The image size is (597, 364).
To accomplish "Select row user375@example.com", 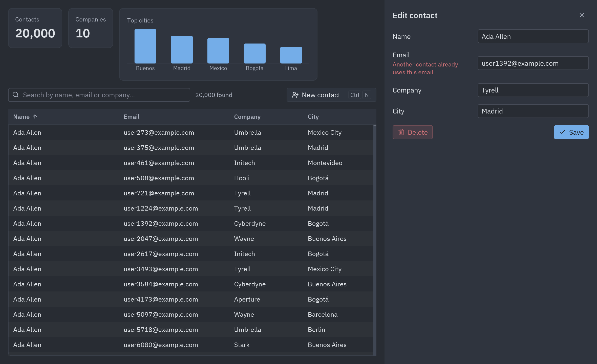I will [191, 147].
